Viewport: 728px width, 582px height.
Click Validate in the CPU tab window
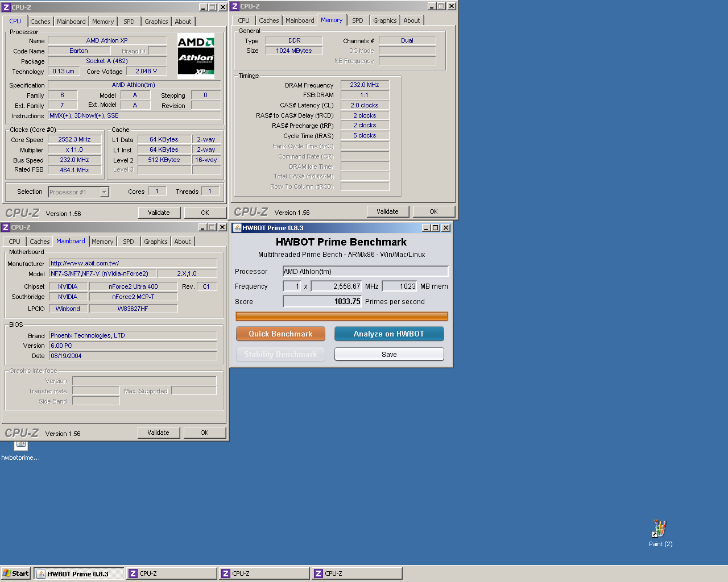click(159, 213)
